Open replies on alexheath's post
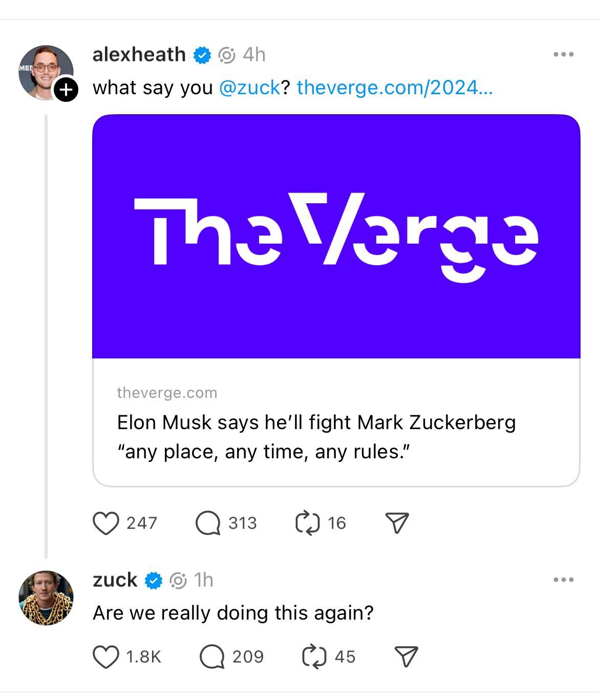This screenshot has width=599, height=700. 208,523
